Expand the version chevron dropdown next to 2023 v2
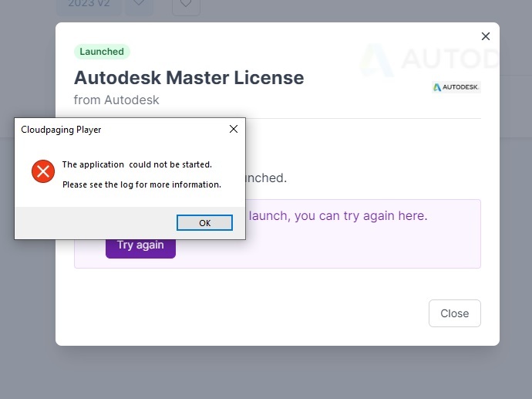The image size is (532, 399). pos(139,5)
